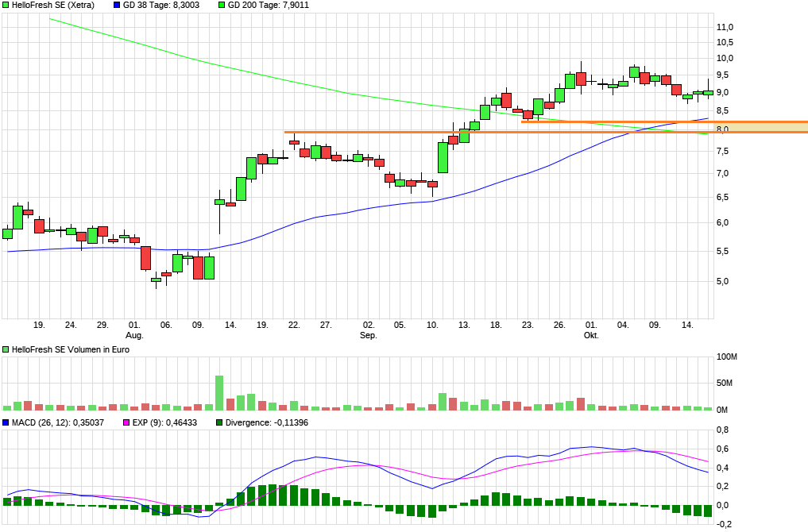Screen dimensions: 808x532
Task: Click the 9,5 price axis label
Action: click(x=723, y=75)
